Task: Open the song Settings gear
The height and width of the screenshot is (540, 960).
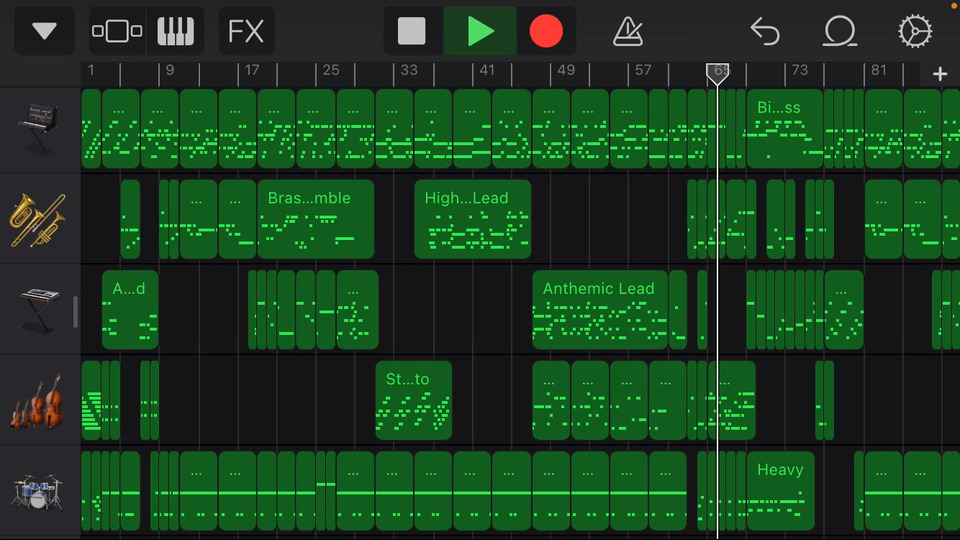Action: click(x=915, y=31)
